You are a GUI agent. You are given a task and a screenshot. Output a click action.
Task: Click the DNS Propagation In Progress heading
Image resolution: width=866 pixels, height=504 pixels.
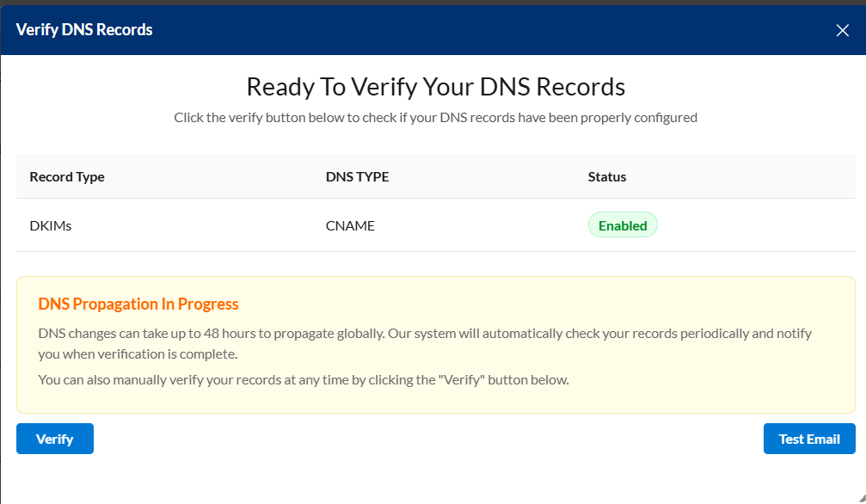point(138,304)
